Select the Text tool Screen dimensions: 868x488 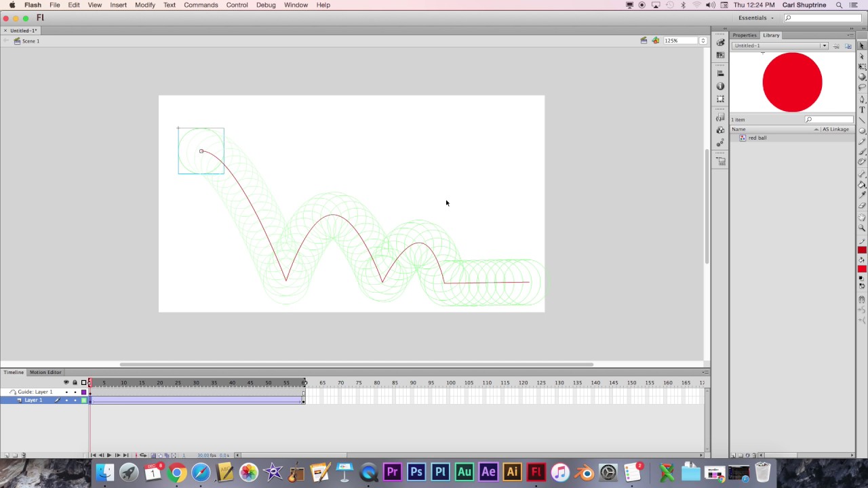[x=862, y=110]
